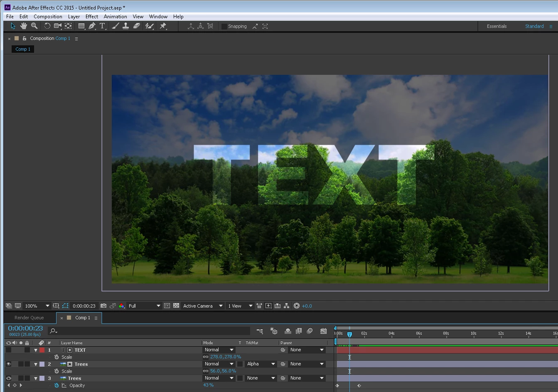Select the Brush tool
Viewport: 558px width, 392px height.
116,26
